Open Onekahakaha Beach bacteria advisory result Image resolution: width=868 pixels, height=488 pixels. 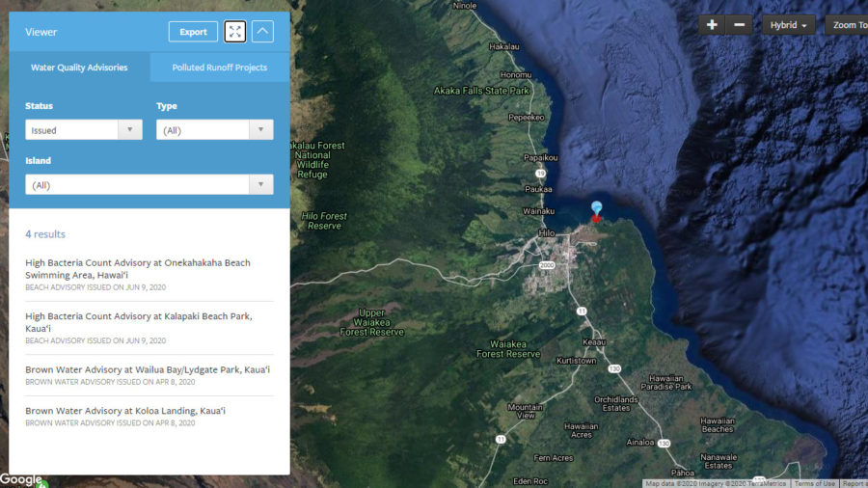pyautogui.click(x=138, y=268)
